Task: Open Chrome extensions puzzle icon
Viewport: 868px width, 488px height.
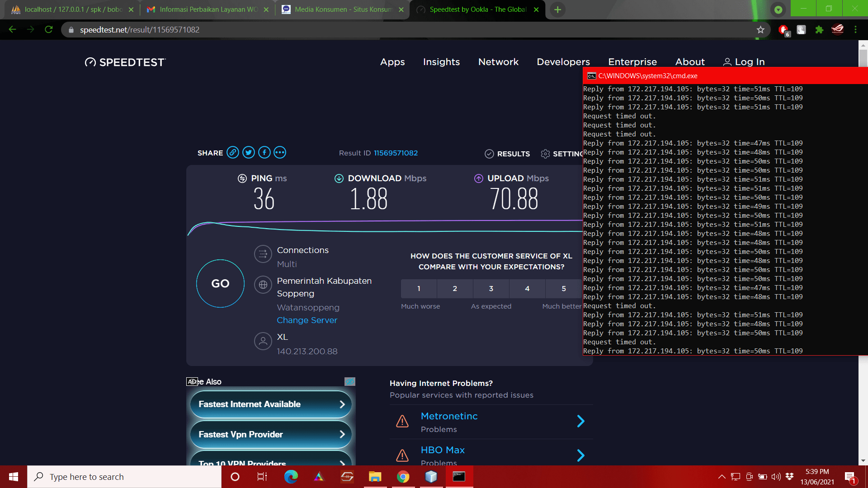Action: [x=819, y=30]
